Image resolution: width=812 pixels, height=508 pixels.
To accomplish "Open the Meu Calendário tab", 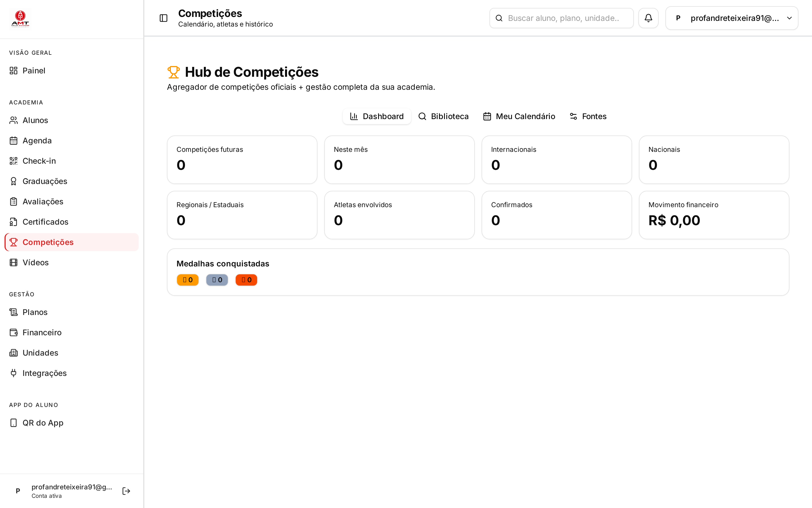I will tap(519, 116).
